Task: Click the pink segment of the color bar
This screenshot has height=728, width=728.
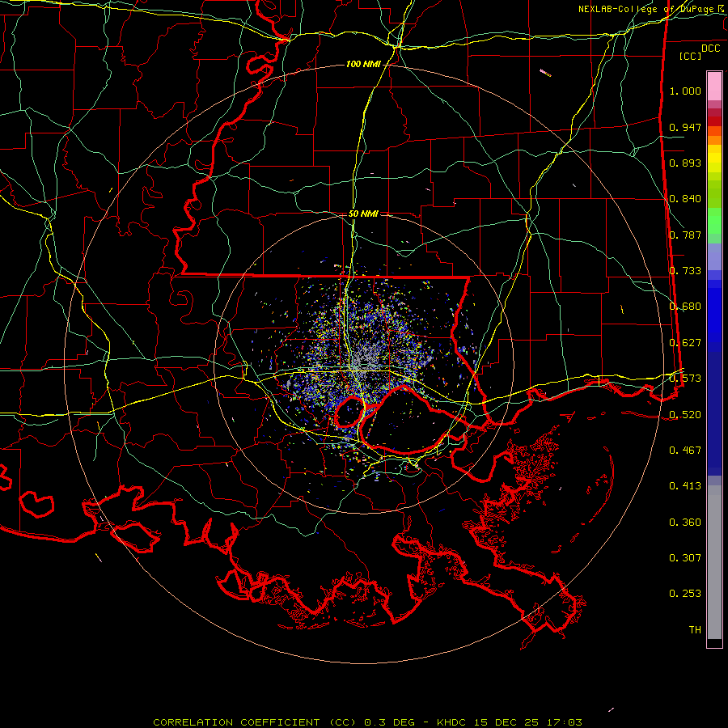Action: (x=714, y=87)
